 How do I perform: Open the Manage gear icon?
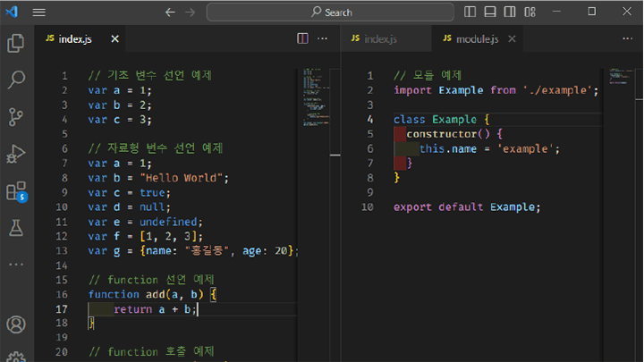point(16,357)
